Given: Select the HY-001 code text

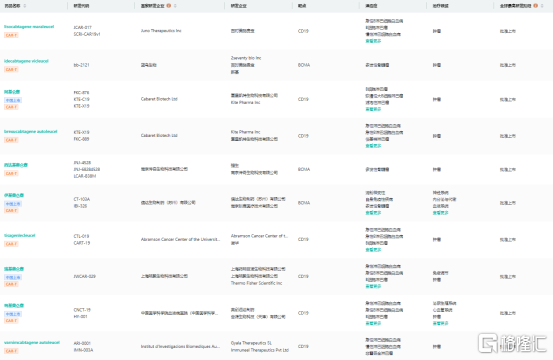Looking at the screenshot, I should click(80, 316).
